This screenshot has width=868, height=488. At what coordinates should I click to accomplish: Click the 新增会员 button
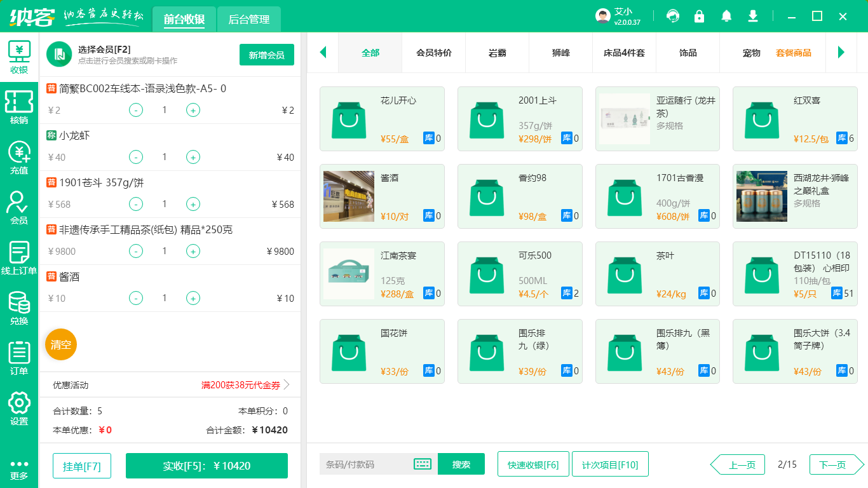(266, 55)
